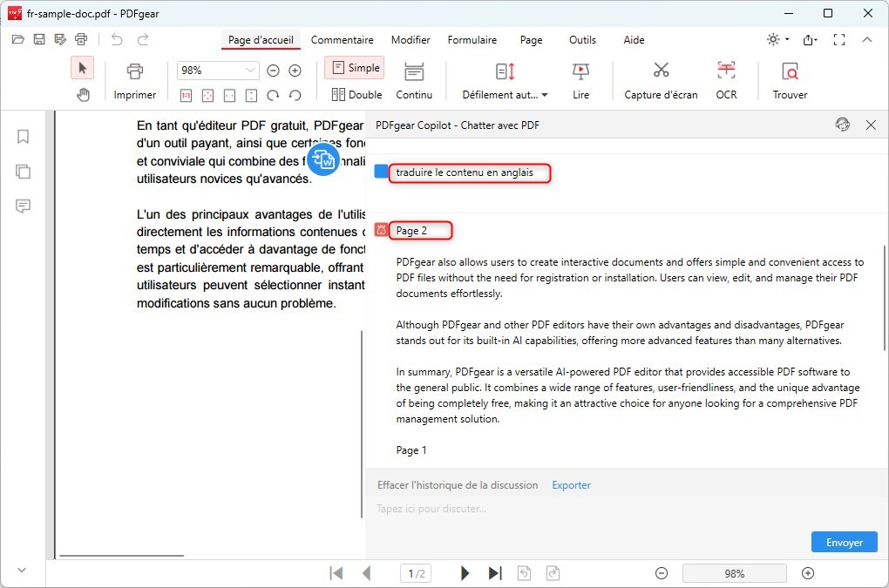Zoom out with the minus circle in toolbar
Viewport: 889px width, 588px height.
(x=274, y=71)
